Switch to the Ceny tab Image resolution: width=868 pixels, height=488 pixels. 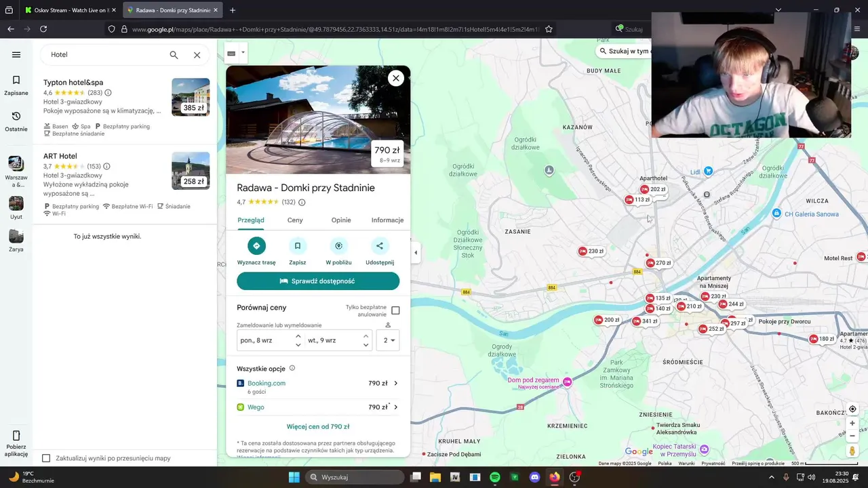(x=295, y=220)
